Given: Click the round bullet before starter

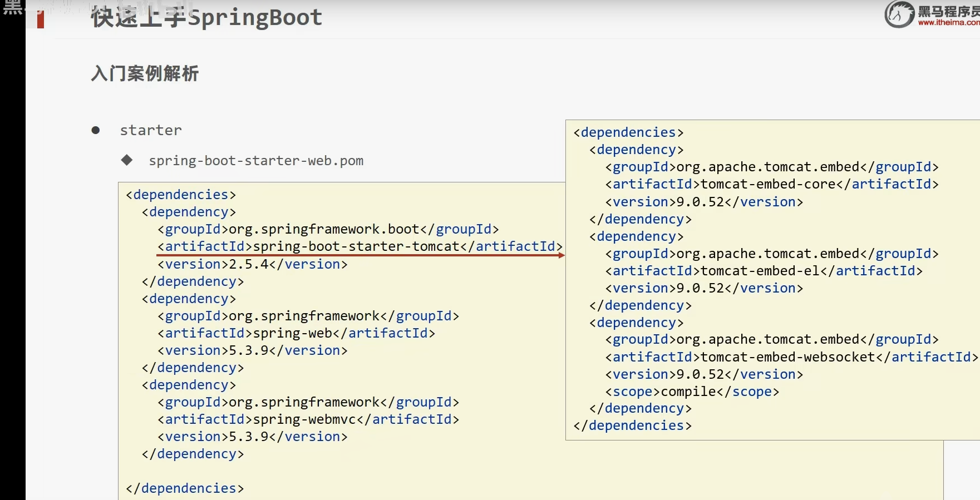Looking at the screenshot, I should [x=96, y=130].
